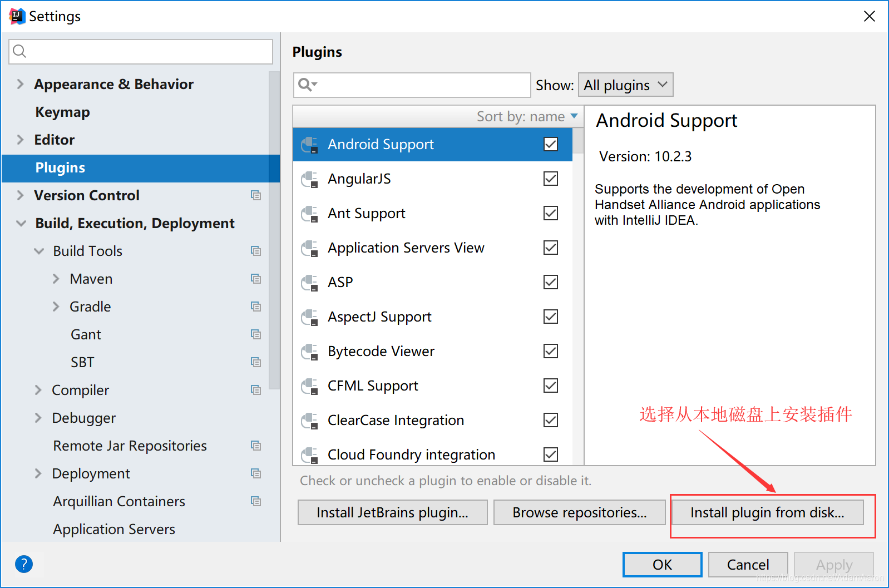Click the Apply button
Image resolution: width=889 pixels, height=588 pixels.
tap(834, 565)
